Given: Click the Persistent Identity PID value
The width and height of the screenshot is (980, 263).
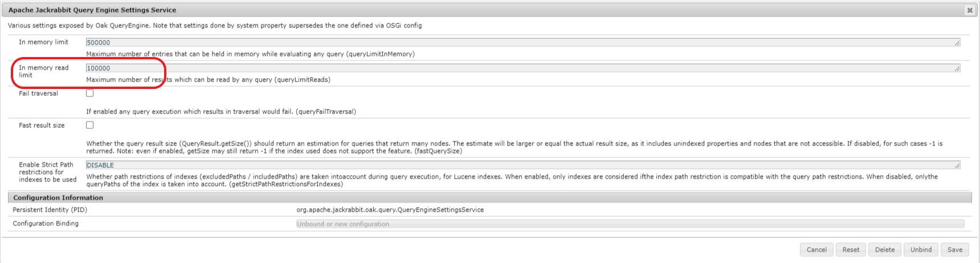Looking at the screenshot, I should click(x=390, y=210).
